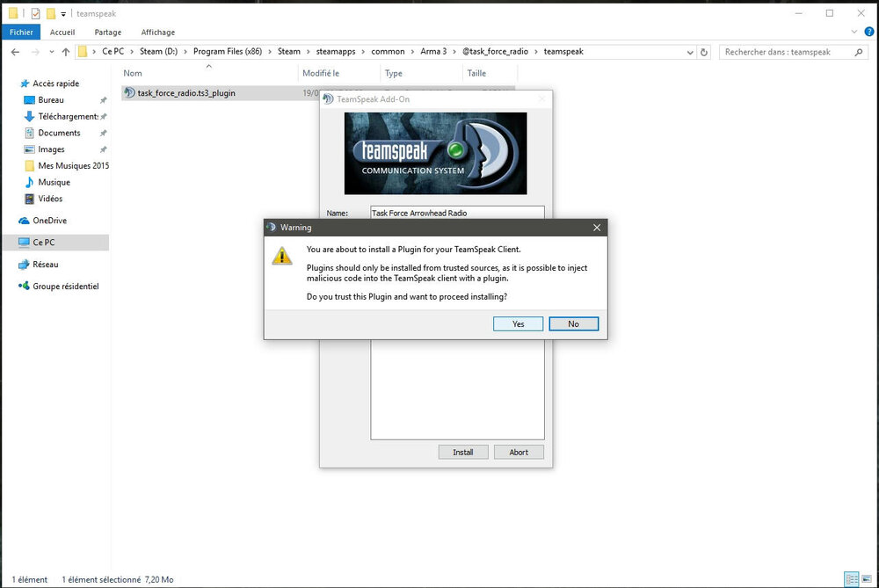Expand the ribbon with the chevron
This screenshot has width=879, height=588.
click(854, 32)
